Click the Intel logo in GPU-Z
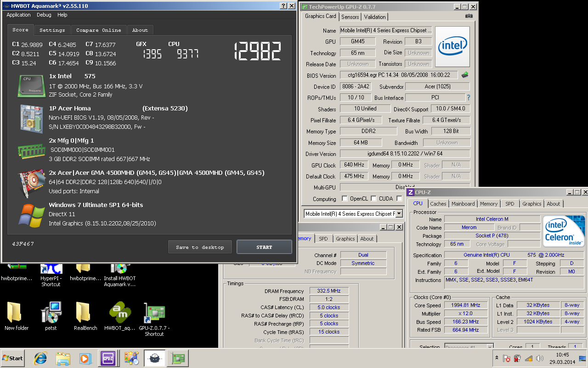Screen dimensions: 588x368 452,46
